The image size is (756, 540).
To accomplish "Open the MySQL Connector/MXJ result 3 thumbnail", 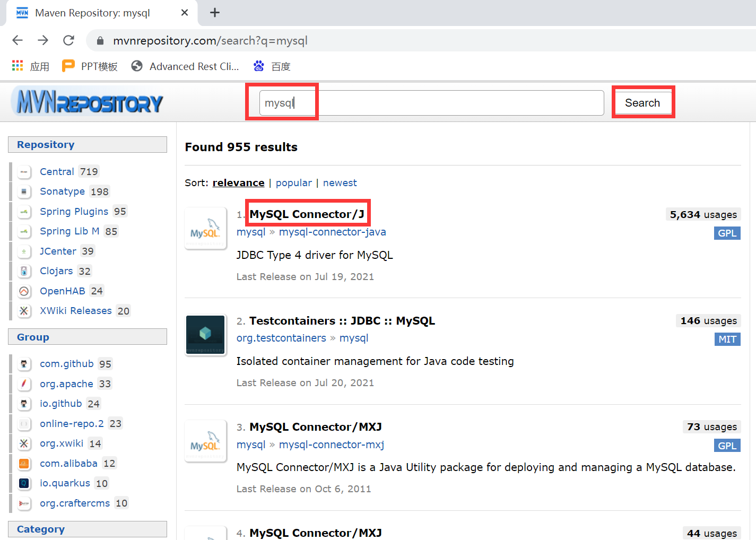I will point(206,441).
